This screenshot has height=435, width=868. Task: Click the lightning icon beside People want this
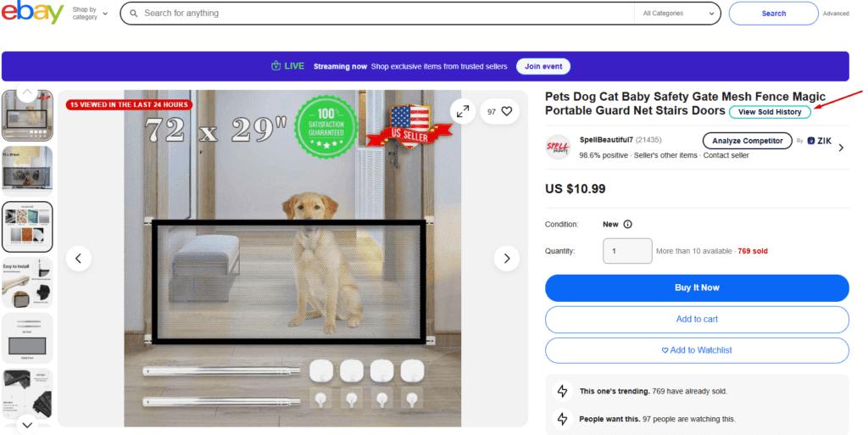(x=563, y=419)
